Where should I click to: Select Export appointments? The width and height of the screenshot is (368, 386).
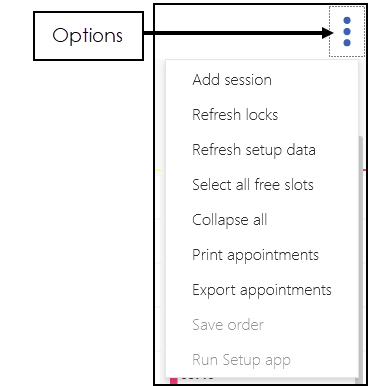pyautogui.click(x=262, y=290)
